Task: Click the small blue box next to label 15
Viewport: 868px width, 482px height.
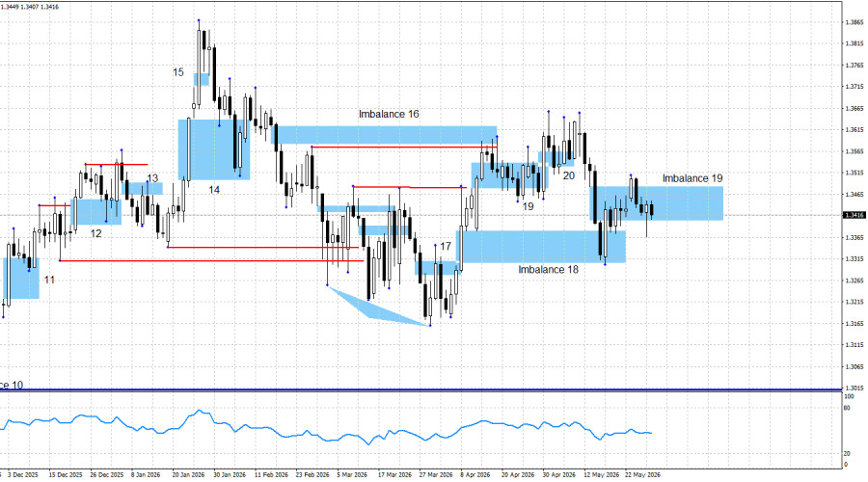Action: [x=202, y=80]
